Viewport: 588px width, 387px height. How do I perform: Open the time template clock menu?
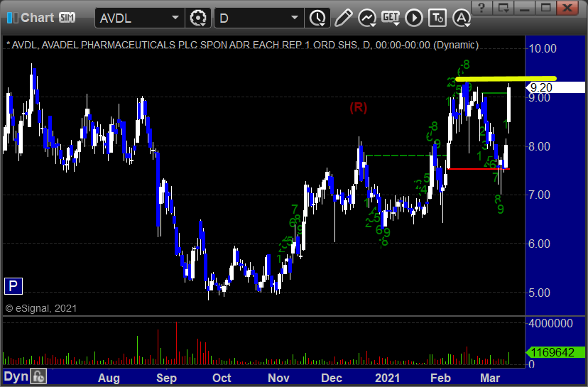tap(317, 18)
